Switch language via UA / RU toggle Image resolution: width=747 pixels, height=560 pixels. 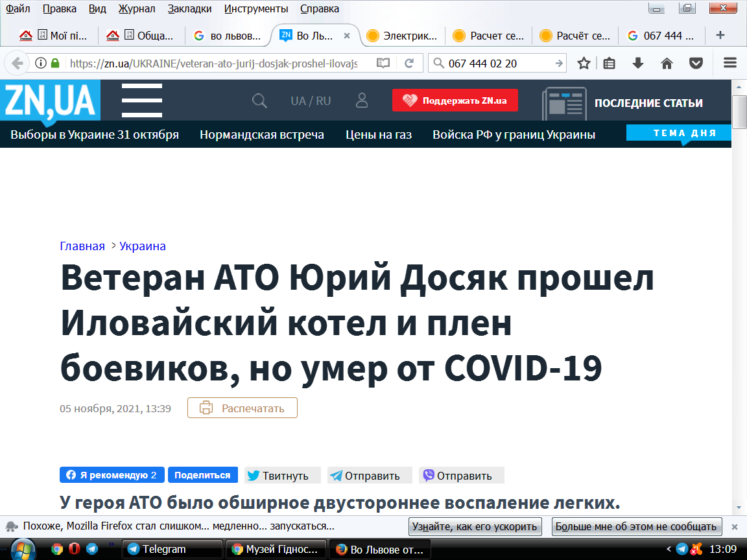coord(311,101)
